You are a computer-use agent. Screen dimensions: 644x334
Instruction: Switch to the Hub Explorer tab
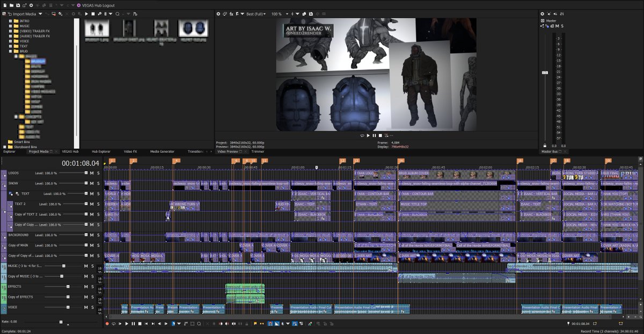[101, 151]
